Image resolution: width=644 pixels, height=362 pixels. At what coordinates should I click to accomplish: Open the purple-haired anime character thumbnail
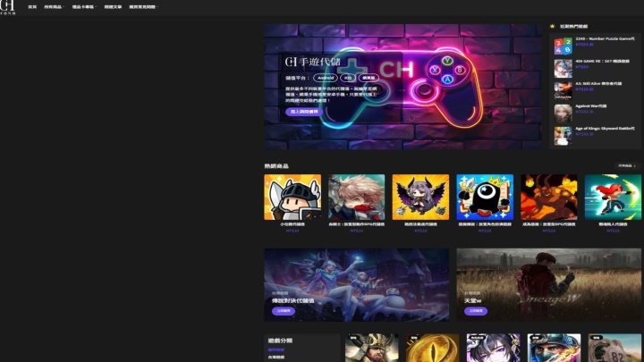click(493, 348)
